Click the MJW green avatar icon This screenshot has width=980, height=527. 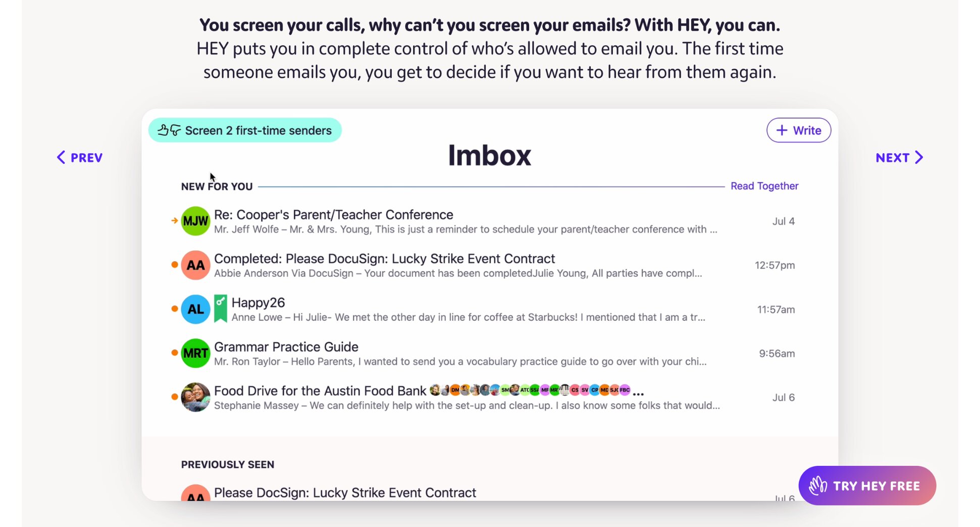195,221
